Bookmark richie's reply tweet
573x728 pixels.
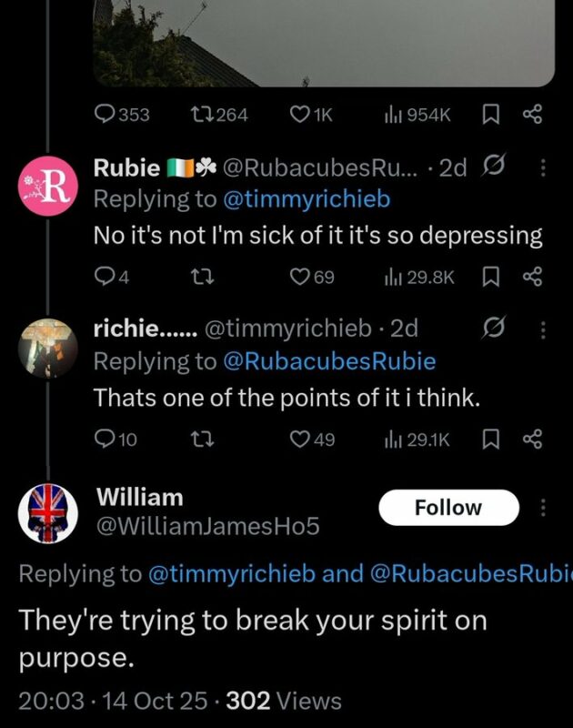[490, 440]
